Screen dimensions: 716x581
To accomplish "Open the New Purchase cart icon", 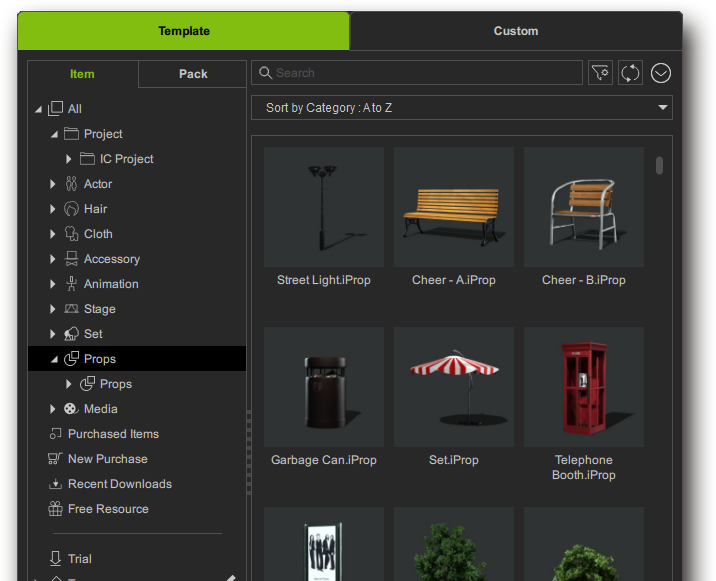I will (55, 458).
